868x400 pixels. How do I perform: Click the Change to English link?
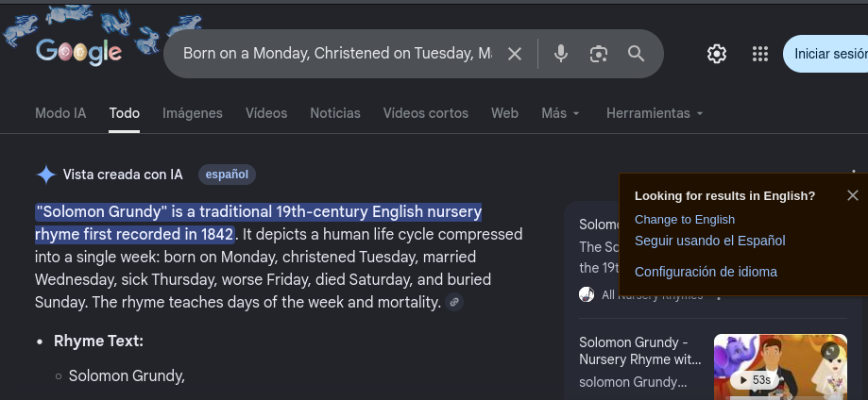684,220
